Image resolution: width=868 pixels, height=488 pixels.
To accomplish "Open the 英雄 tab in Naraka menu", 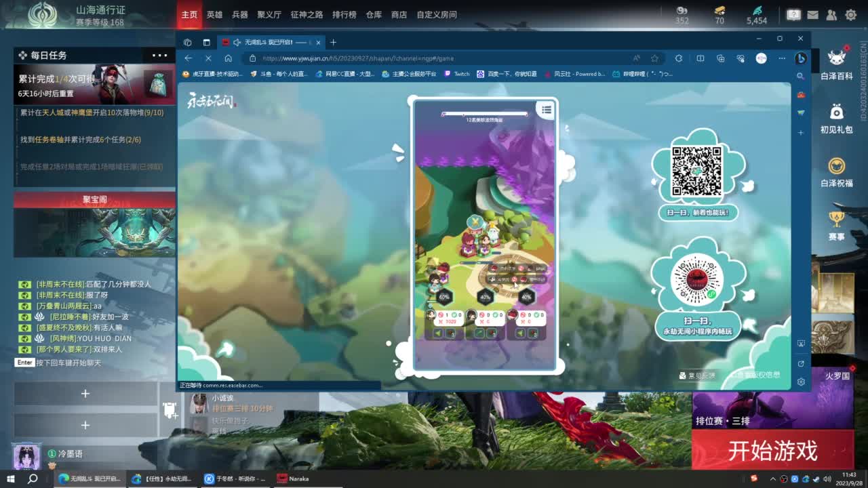I will (214, 14).
